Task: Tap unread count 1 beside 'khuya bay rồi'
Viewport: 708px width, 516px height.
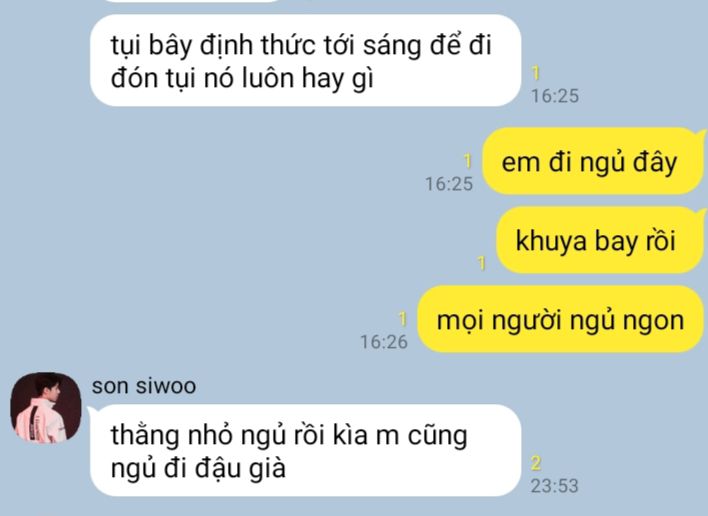Action: click(481, 263)
